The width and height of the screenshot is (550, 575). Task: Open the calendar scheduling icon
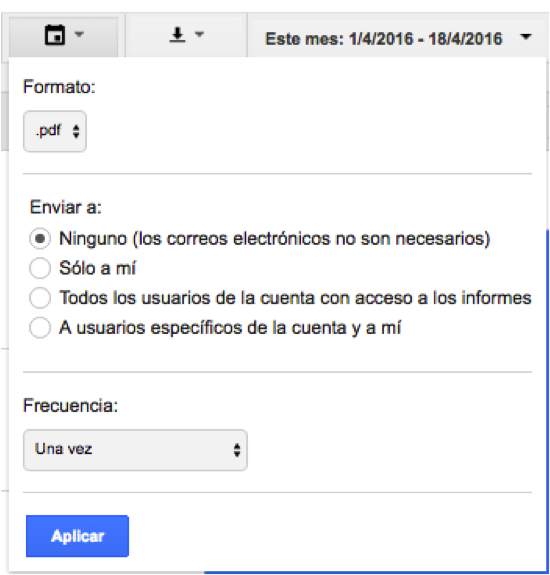point(55,35)
